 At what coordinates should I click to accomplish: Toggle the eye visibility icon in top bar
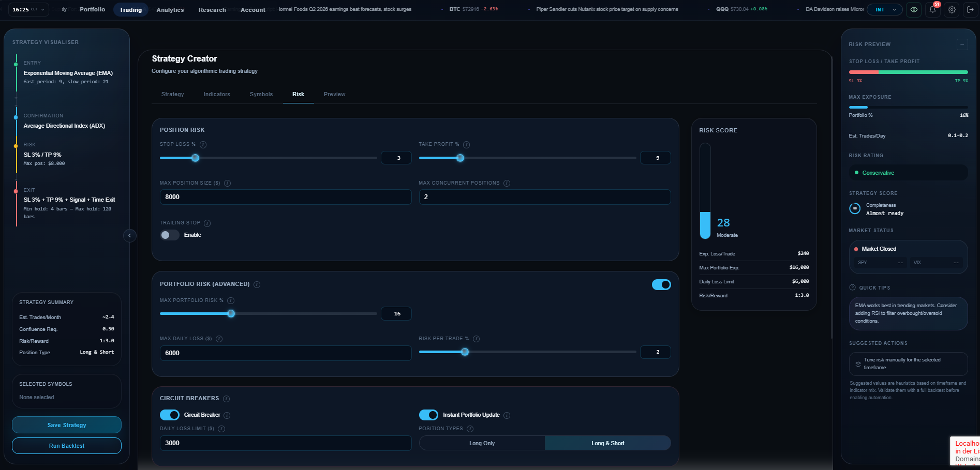click(914, 9)
